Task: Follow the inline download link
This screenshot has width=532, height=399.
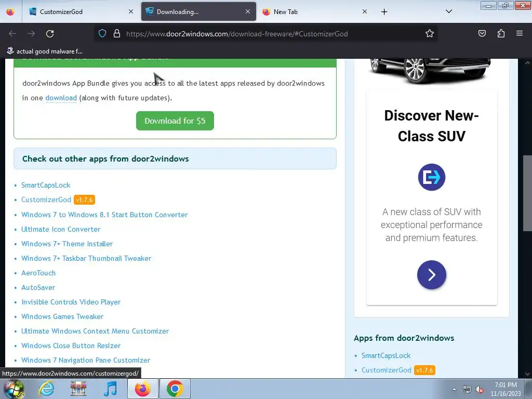Action: pos(61,98)
